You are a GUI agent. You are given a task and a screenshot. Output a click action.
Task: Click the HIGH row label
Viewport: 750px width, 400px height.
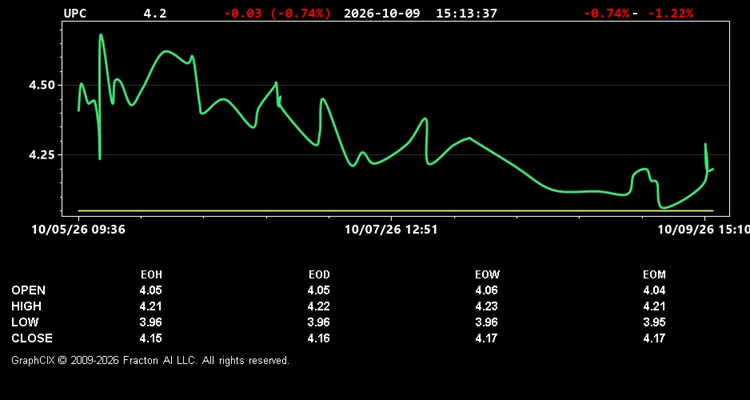coord(26,306)
